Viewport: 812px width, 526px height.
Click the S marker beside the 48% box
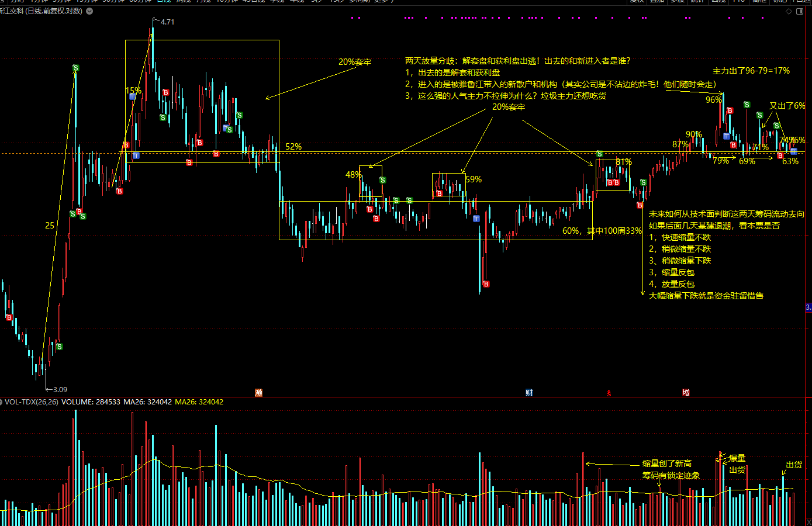(x=382, y=180)
